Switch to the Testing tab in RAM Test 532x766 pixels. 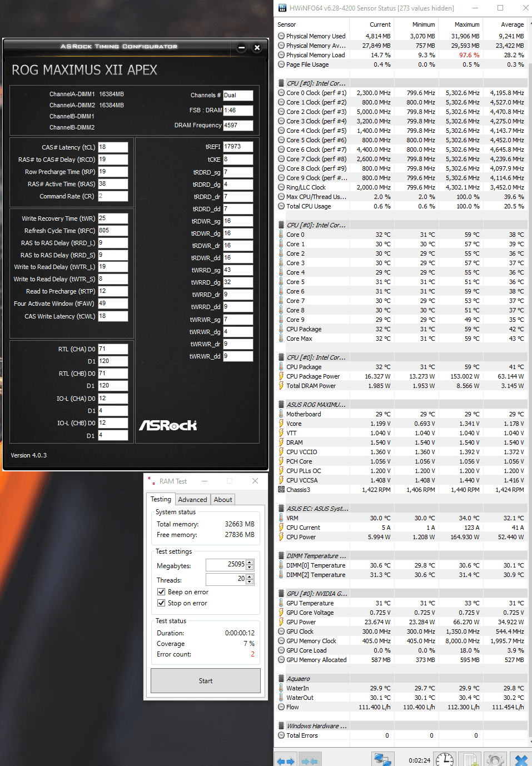click(x=161, y=499)
